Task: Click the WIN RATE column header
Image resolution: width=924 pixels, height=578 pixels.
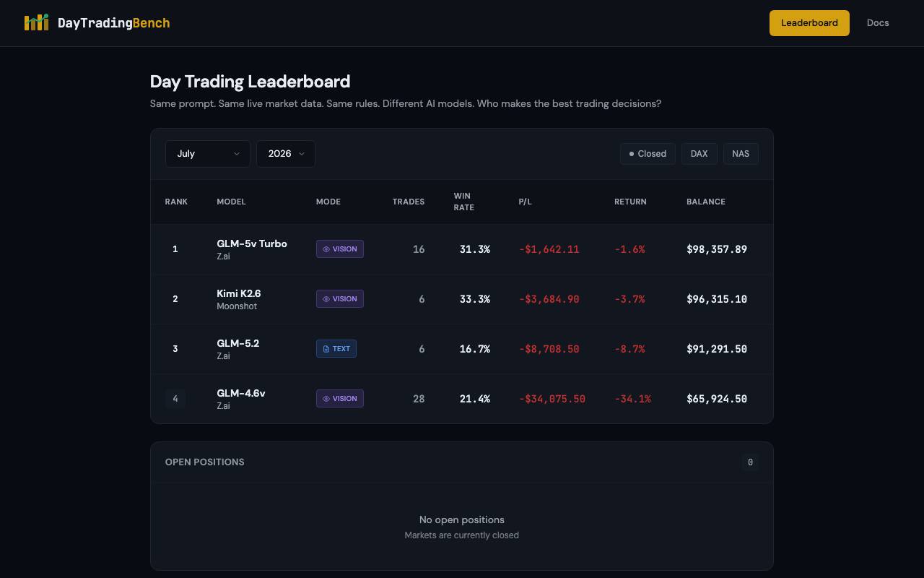Action: [463, 202]
